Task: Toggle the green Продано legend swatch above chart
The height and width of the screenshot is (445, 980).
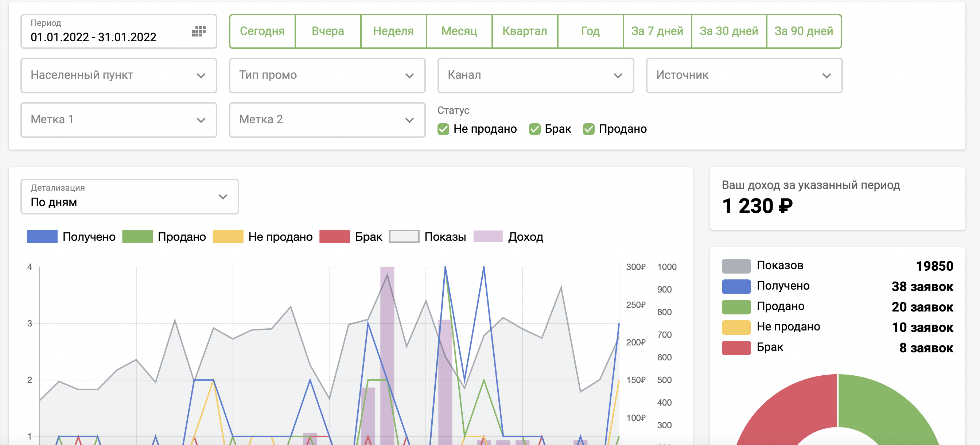Action: [137, 236]
